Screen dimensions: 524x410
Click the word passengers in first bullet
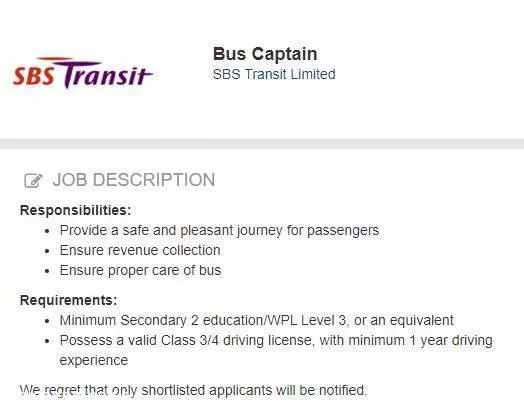coord(343,231)
